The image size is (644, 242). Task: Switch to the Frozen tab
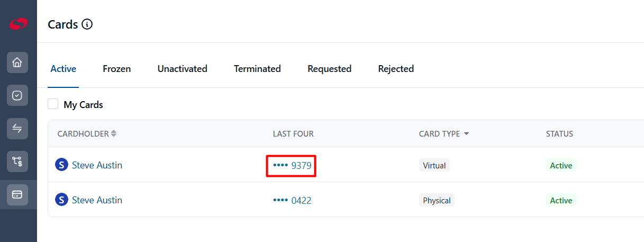117,69
